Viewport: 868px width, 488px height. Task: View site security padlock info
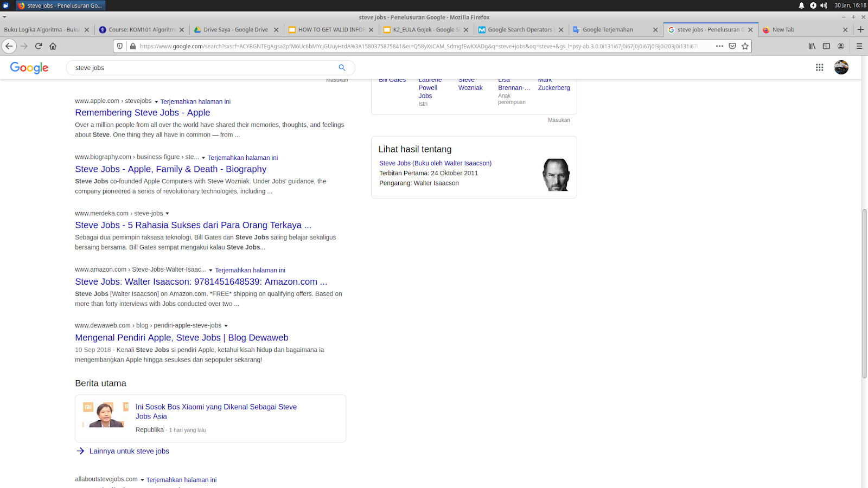(x=133, y=46)
